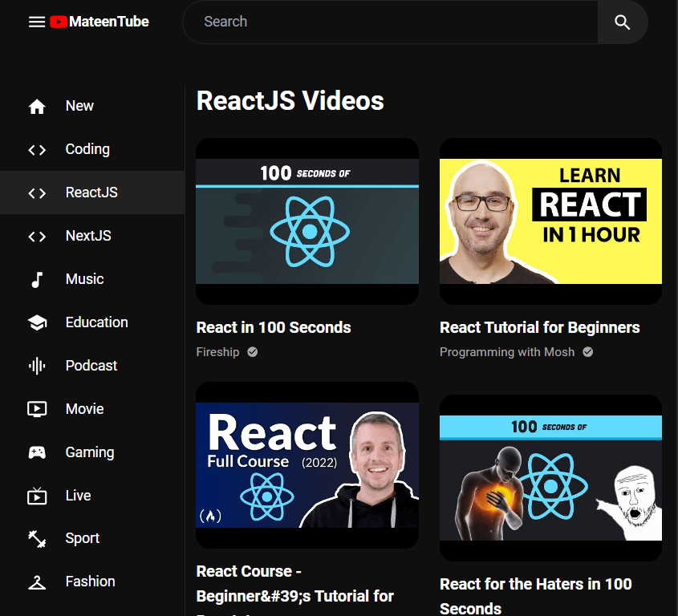Focus the Search input field
The height and width of the screenshot is (616, 678).
coord(391,22)
